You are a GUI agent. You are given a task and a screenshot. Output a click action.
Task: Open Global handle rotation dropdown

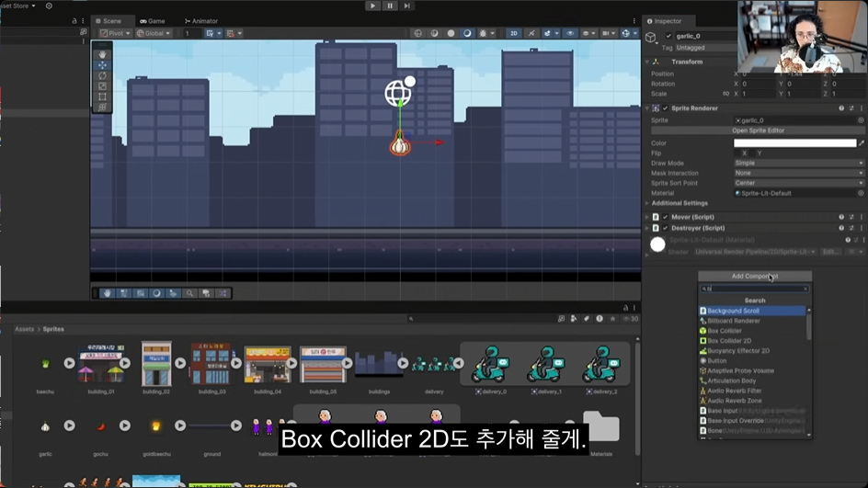(x=154, y=33)
